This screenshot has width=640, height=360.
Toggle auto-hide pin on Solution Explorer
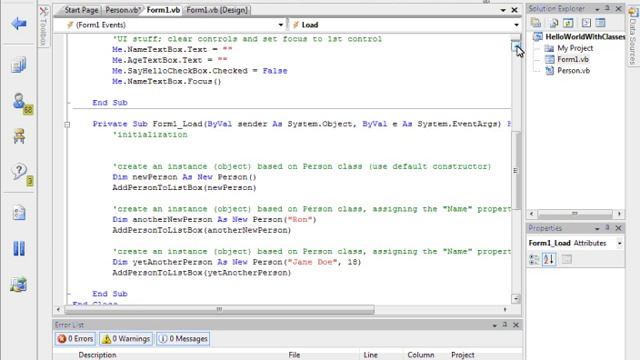pos(607,9)
